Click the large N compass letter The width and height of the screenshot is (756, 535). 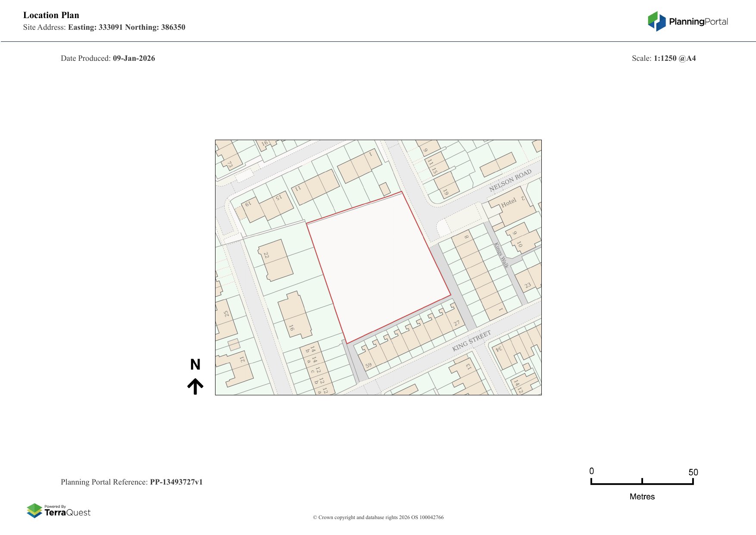pyautogui.click(x=195, y=365)
